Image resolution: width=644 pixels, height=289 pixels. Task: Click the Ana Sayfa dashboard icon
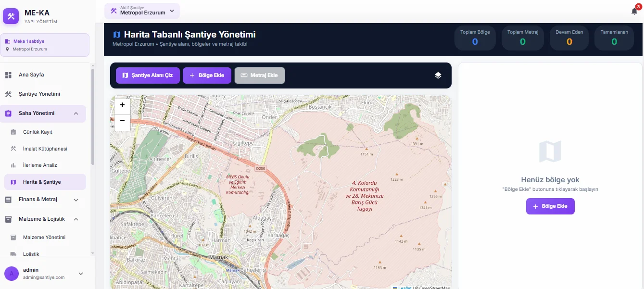(8, 75)
